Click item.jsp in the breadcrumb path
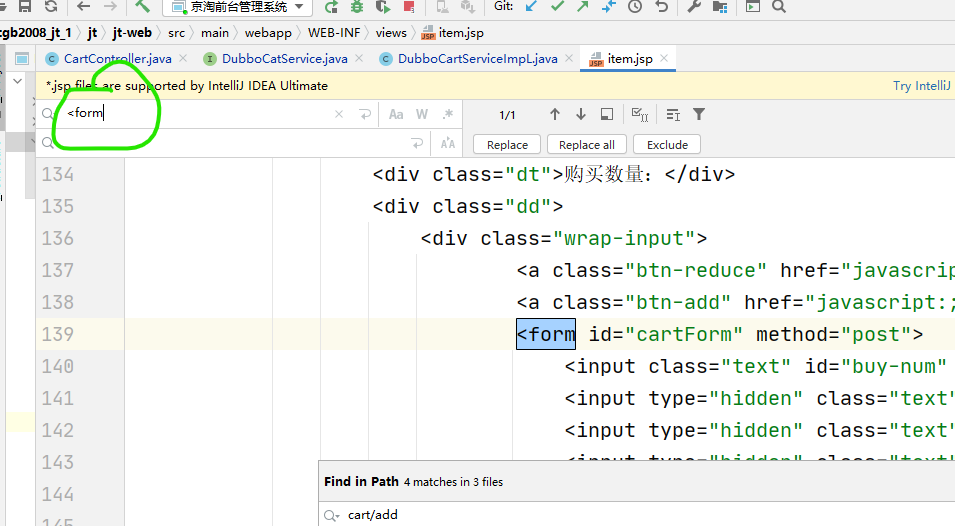Image resolution: width=955 pixels, height=526 pixels. point(453,33)
